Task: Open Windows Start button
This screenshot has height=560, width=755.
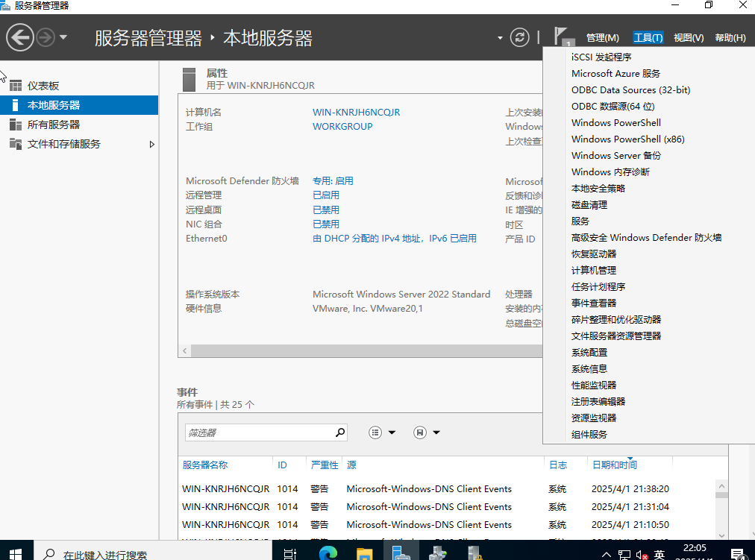Action: 16,553
